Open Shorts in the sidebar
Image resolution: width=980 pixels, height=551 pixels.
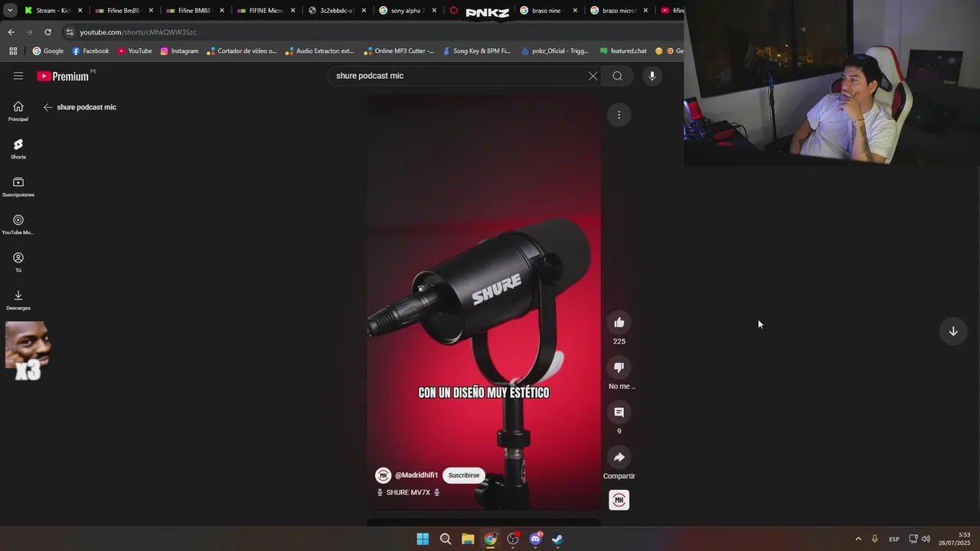coord(18,148)
